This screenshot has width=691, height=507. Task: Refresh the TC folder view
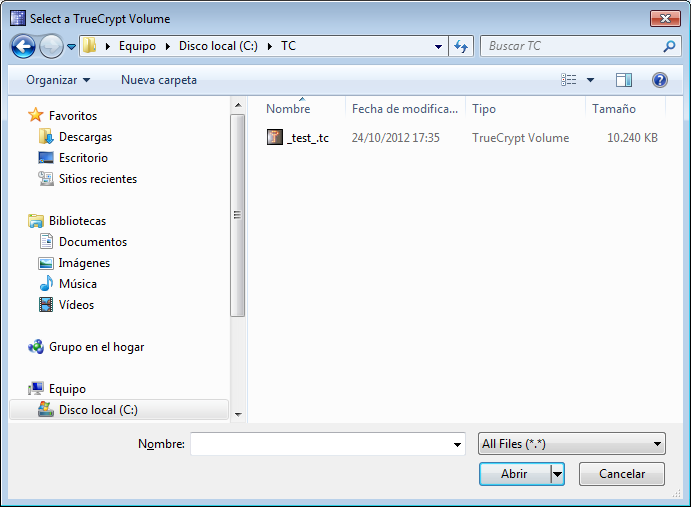(x=461, y=46)
